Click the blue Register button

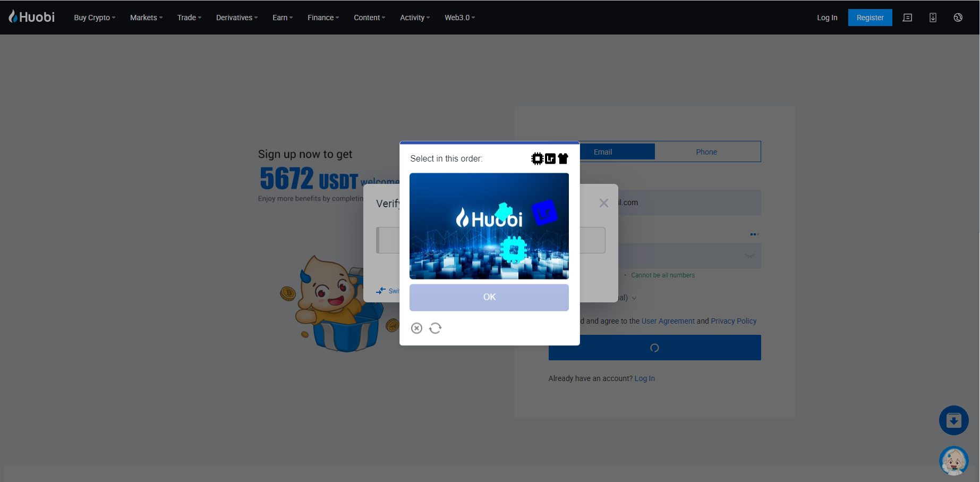tap(870, 18)
